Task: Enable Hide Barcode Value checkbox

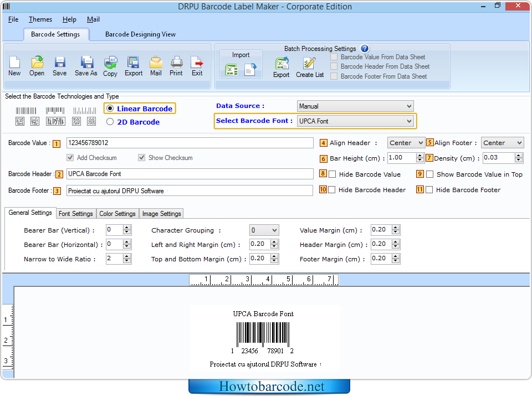Action: (332, 174)
